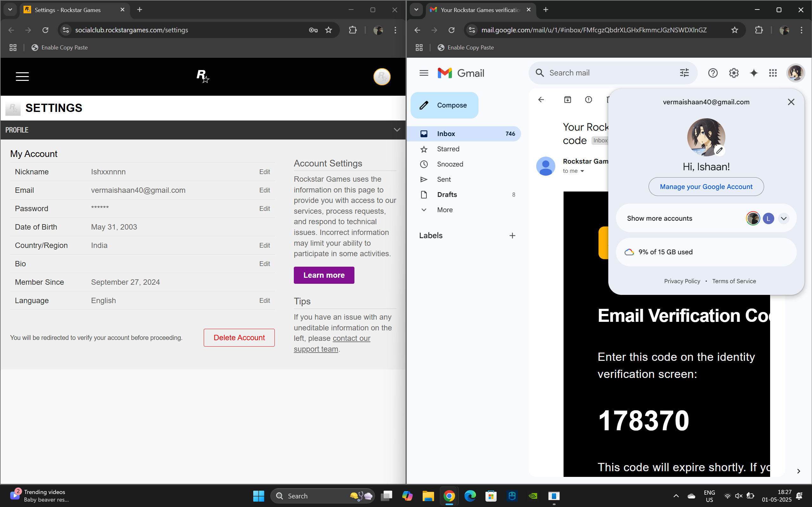Report spam using the exclamation icon
Screen dimensions: 812x507
point(588,100)
